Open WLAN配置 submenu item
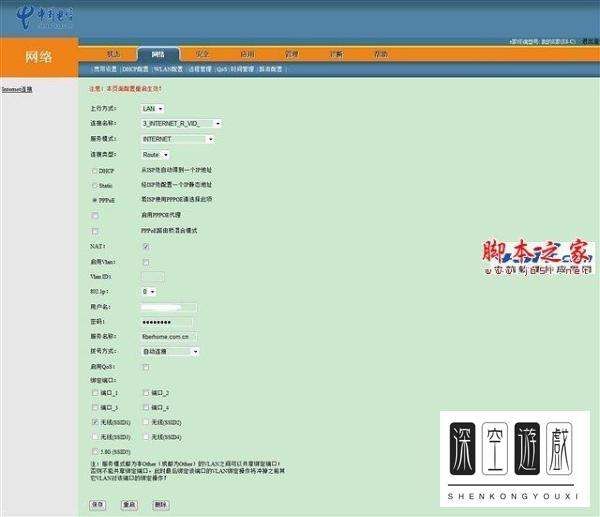 [x=168, y=69]
